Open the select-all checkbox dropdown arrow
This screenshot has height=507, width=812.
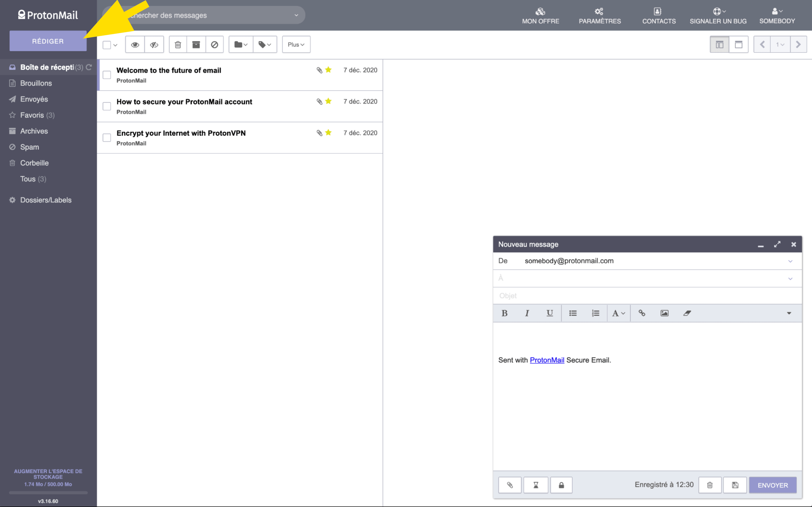point(115,45)
